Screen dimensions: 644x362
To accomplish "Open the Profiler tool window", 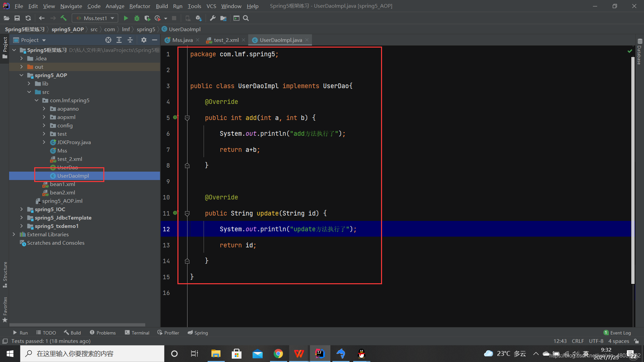I will (x=168, y=333).
